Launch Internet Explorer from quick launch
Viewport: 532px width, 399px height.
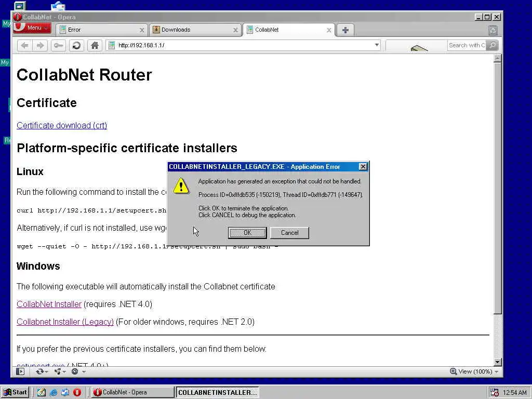pyautogui.click(x=54, y=393)
